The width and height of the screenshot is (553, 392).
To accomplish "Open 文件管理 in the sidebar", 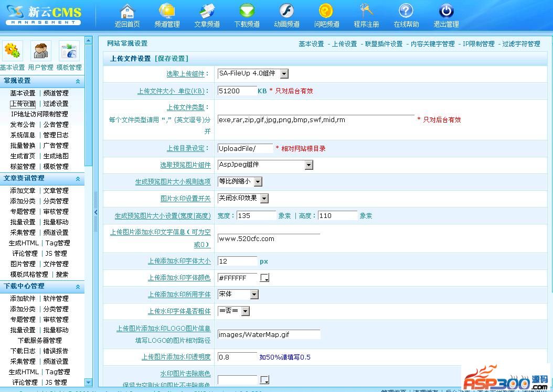I will click(56, 264).
